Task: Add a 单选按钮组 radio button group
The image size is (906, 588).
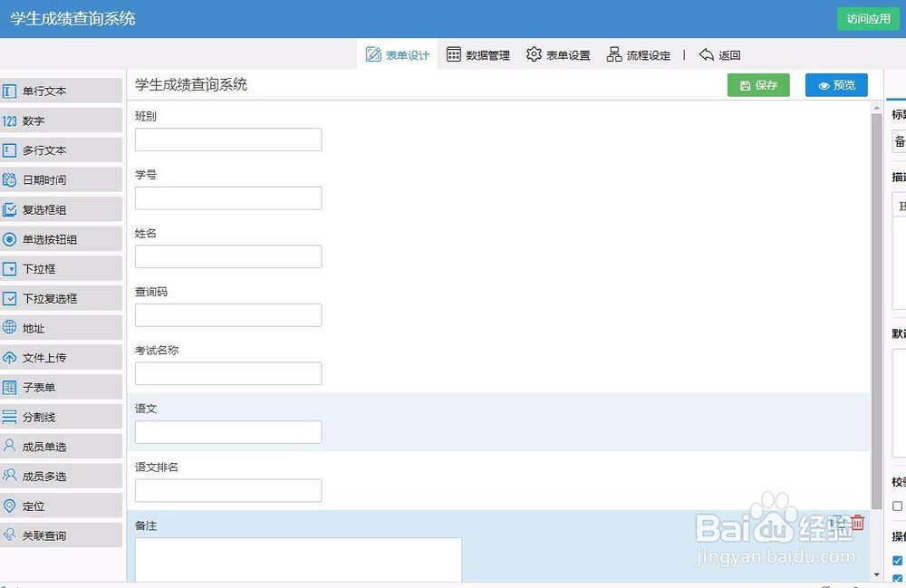Action: [x=61, y=239]
